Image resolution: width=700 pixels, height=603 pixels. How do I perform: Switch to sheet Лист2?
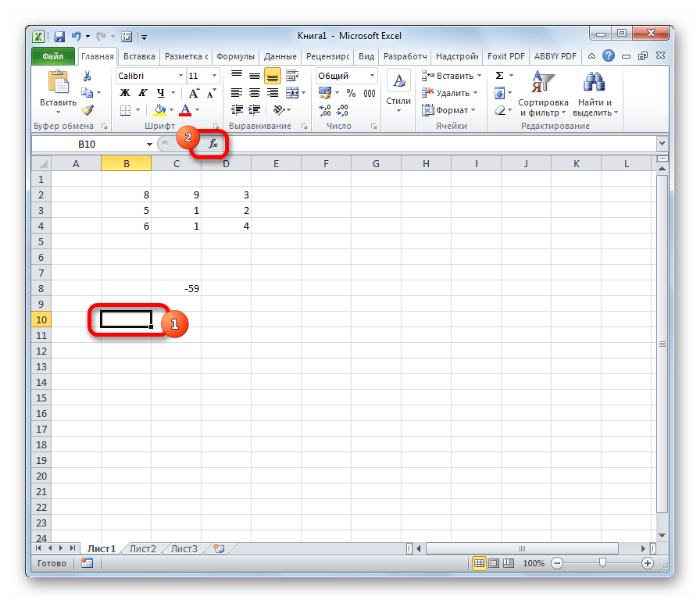coord(142,548)
